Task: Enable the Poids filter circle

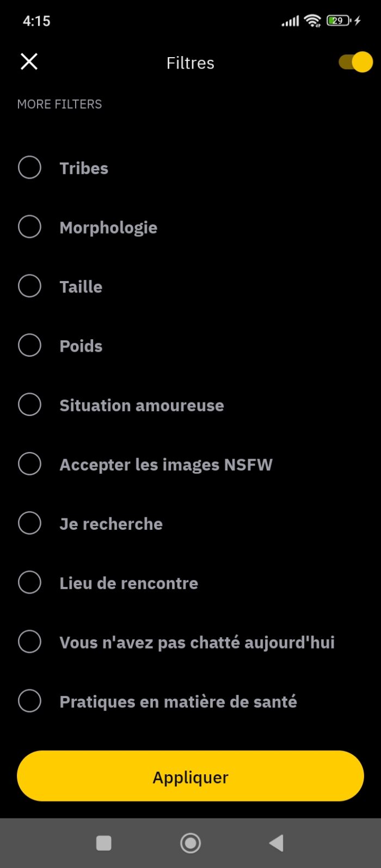Action: tap(29, 345)
